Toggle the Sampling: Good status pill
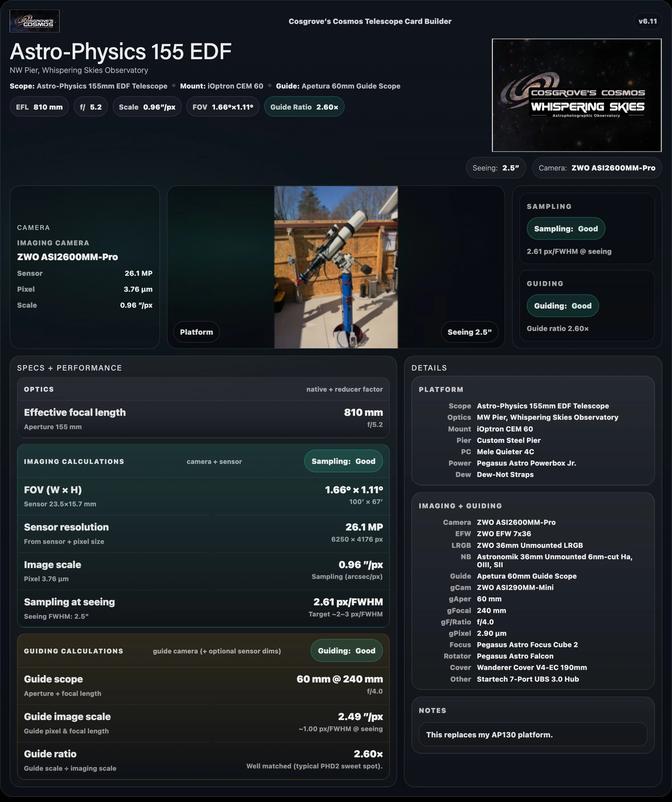This screenshot has width=672, height=802. 566,228
